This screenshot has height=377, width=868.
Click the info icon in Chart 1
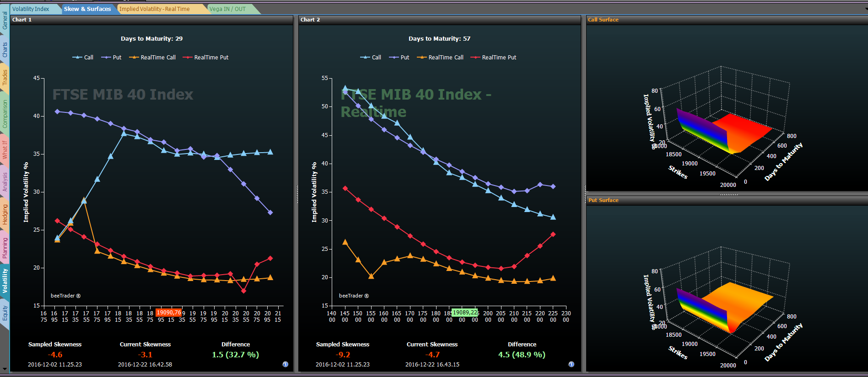[286, 364]
